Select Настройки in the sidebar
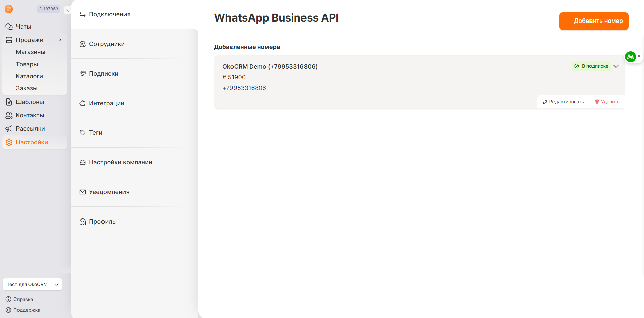 (35, 142)
